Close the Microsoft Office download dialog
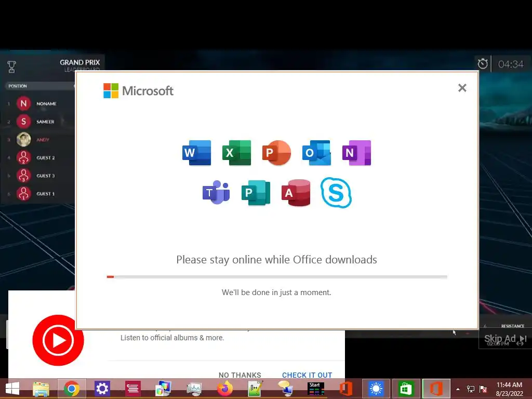532x399 pixels. [x=462, y=88]
